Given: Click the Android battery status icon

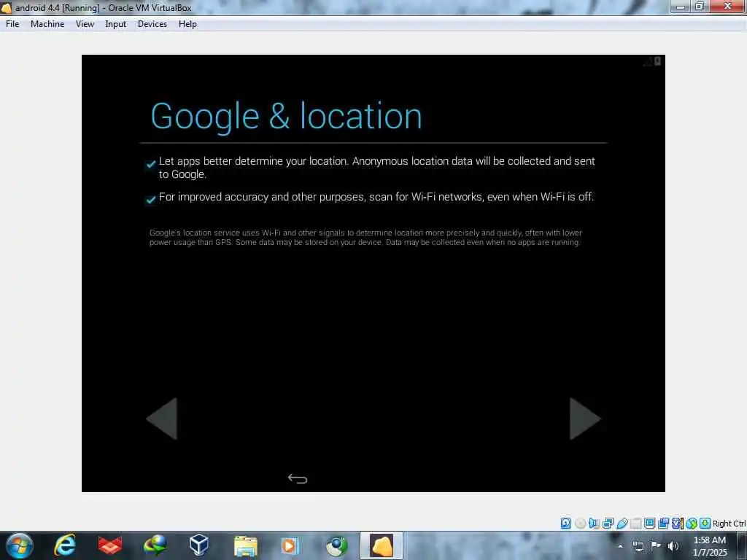Looking at the screenshot, I should coord(657,61).
